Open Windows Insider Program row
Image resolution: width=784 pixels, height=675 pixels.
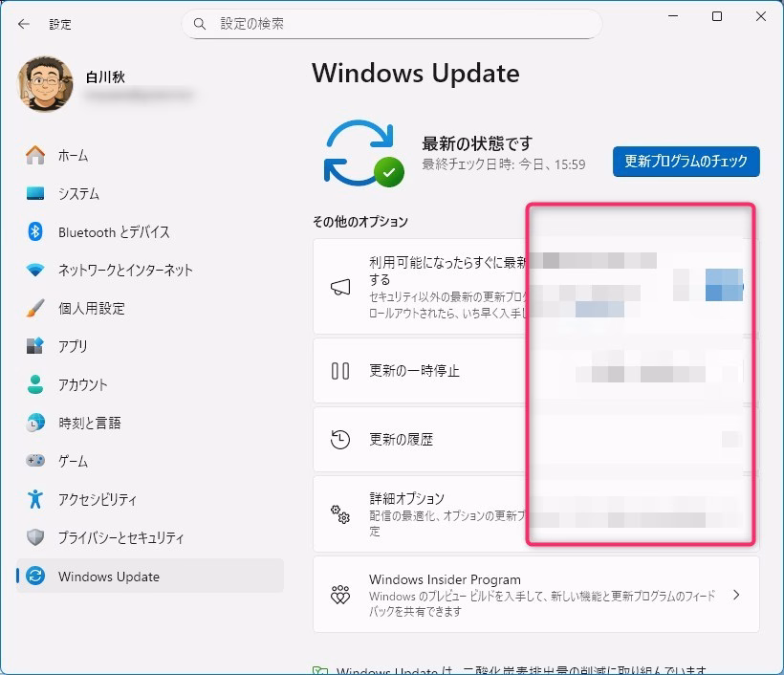pyautogui.click(x=536, y=595)
